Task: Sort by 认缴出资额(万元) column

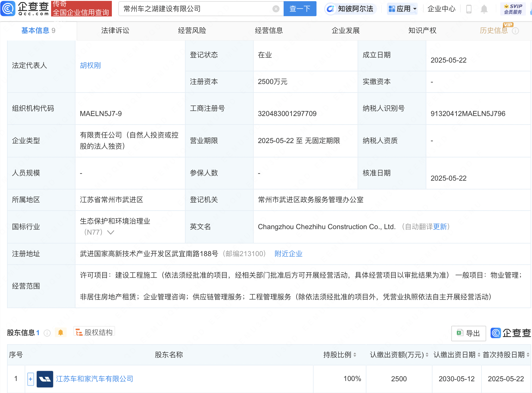Action: pyautogui.click(x=427, y=355)
